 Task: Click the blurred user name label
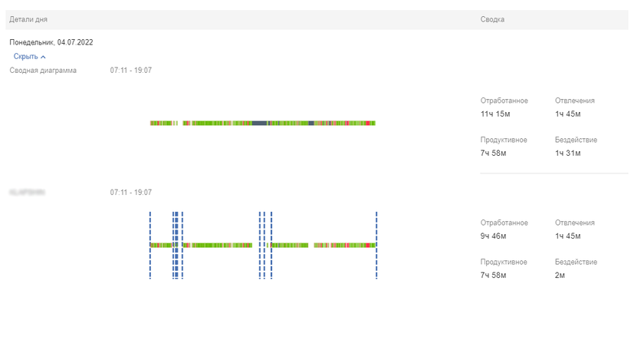(28, 193)
